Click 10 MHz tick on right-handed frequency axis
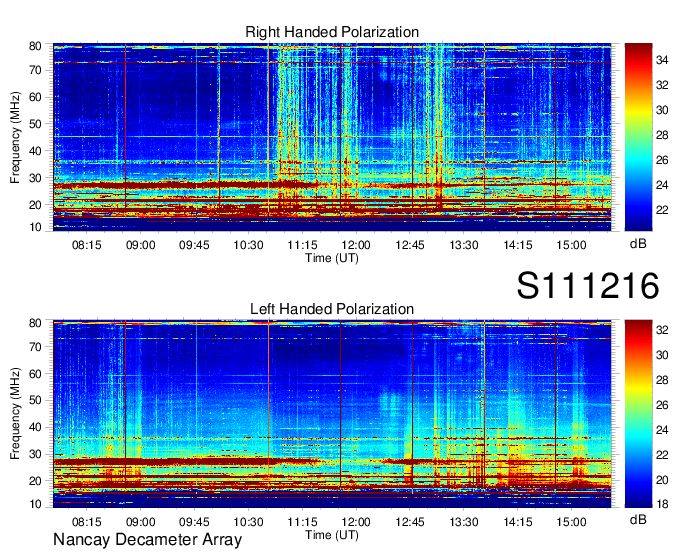 coord(35,227)
